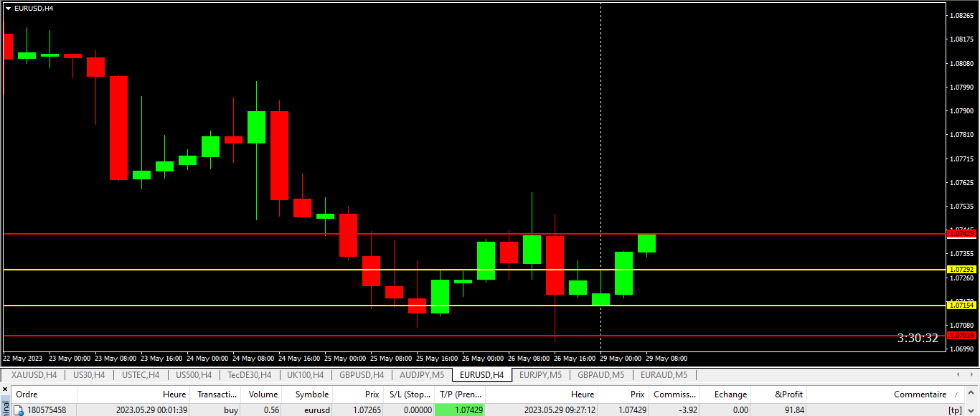Screen dimensions: 980x416
Task: Select order number 180575458
Action: tap(47, 410)
